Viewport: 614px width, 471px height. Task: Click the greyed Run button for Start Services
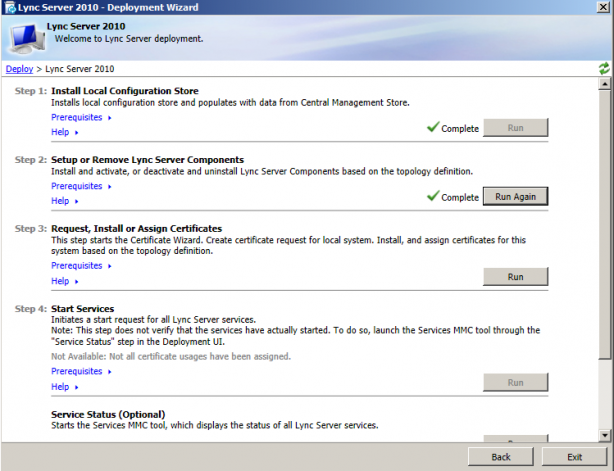(515, 383)
